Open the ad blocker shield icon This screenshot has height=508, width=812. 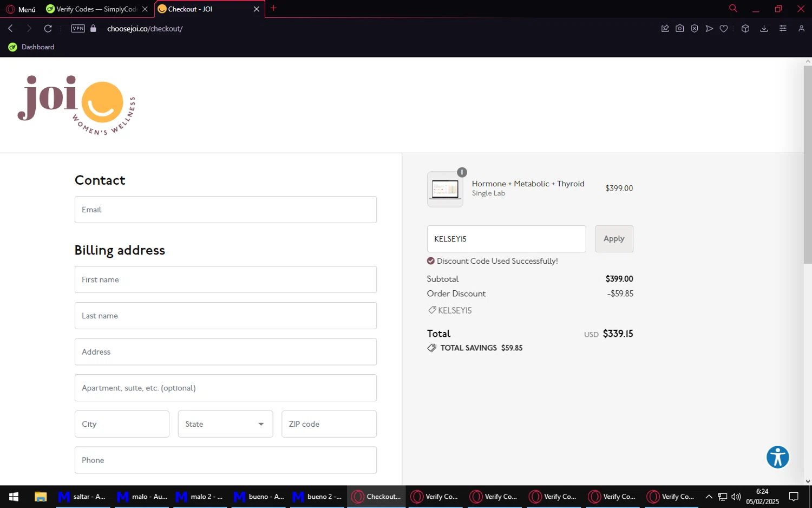694,29
